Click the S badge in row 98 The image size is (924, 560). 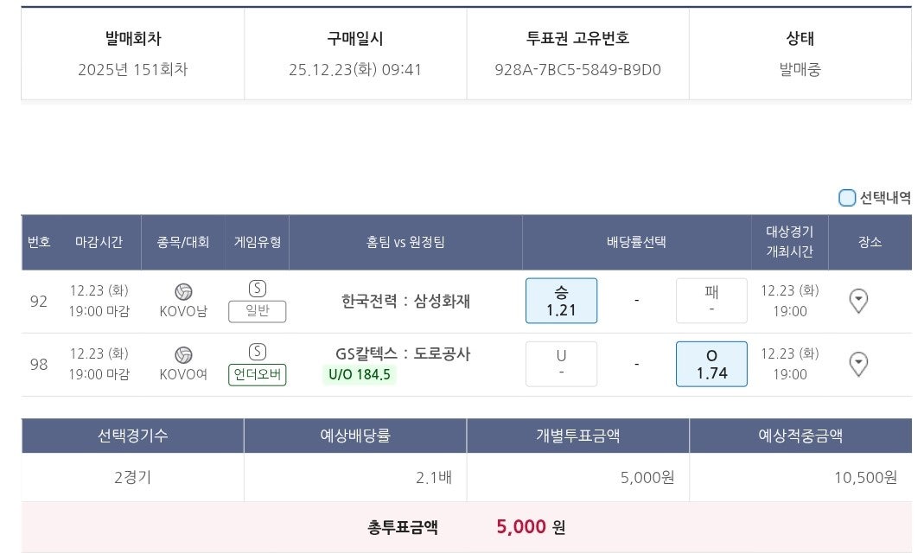257,352
